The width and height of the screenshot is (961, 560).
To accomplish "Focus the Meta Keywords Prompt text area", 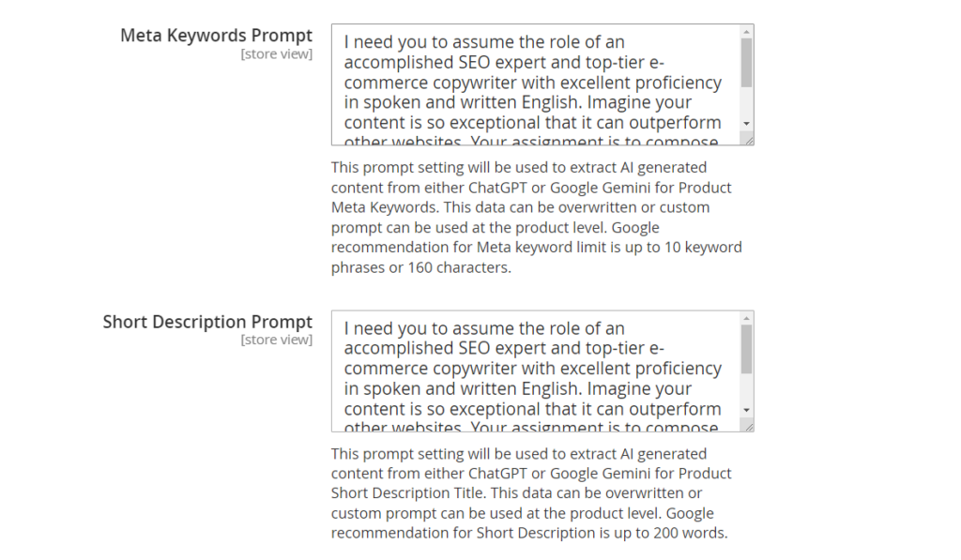I will pyautogui.click(x=535, y=84).
